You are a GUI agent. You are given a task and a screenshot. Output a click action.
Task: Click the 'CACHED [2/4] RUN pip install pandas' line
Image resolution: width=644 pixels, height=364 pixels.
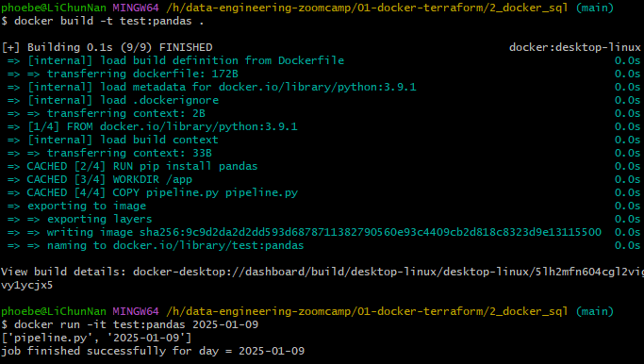(x=133, y=166)
